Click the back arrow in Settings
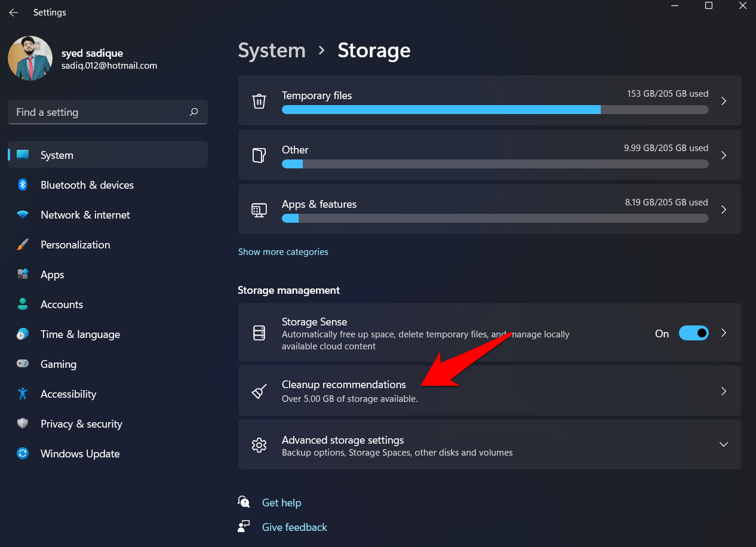This screenshot has height=547, width=756. point(14,13)
